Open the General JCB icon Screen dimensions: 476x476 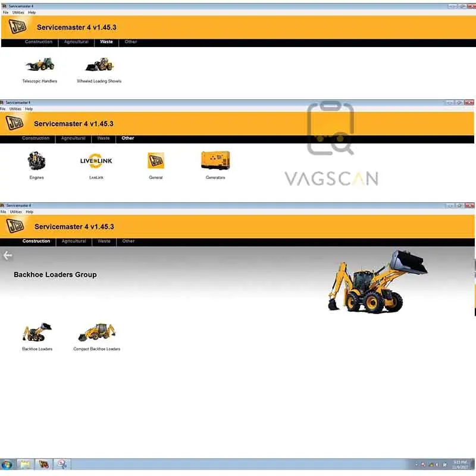pos(156,161)
